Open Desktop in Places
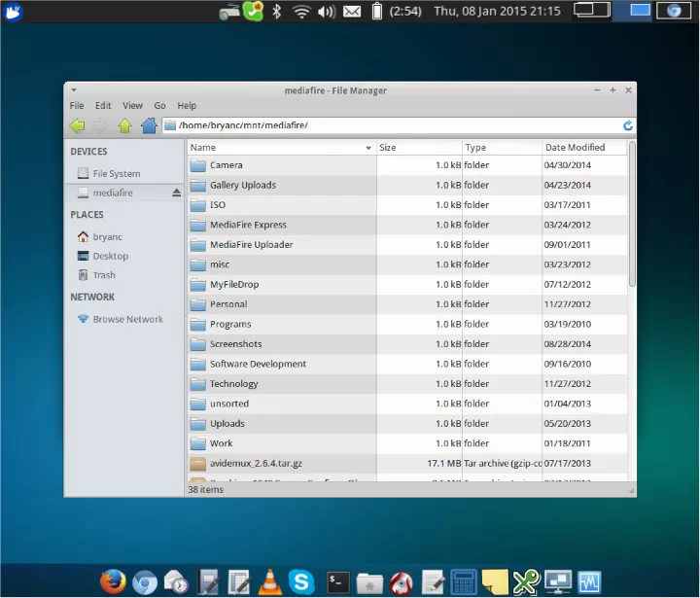This screenshot has height=598, width=700. 110,256
